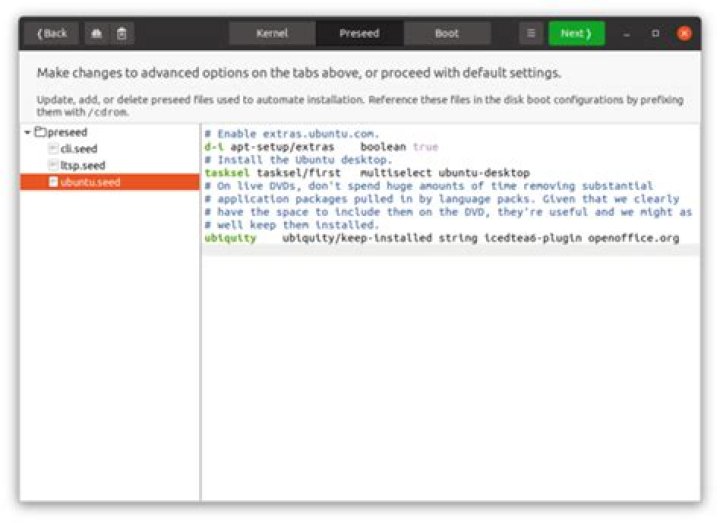This screenshot has width=720, height=523.
Task: Minimize the window
Action: point(626,34)
